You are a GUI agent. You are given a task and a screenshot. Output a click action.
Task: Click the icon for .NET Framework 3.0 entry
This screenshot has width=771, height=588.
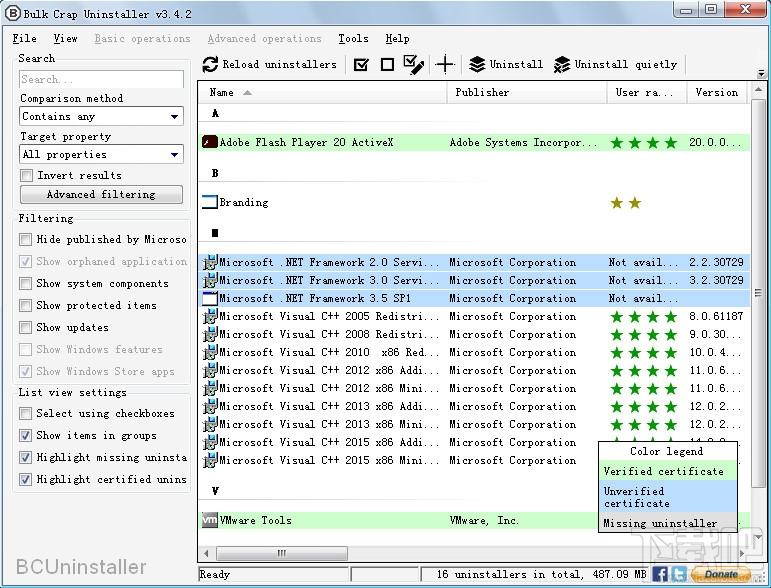pyautogui.click(x=210, y=280)
